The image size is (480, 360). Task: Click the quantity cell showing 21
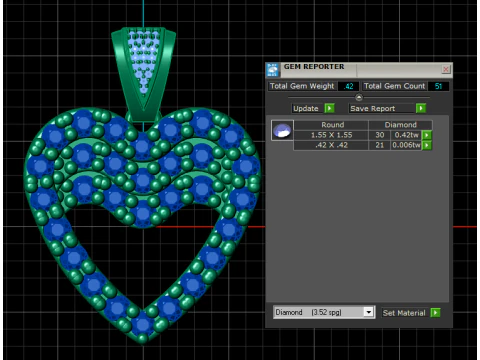[x=379, y=145]
